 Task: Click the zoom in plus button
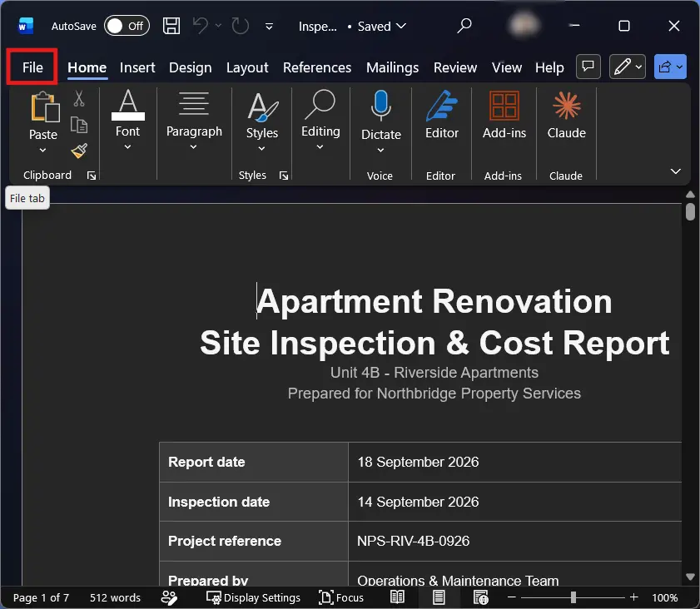(x=633, y=597)
